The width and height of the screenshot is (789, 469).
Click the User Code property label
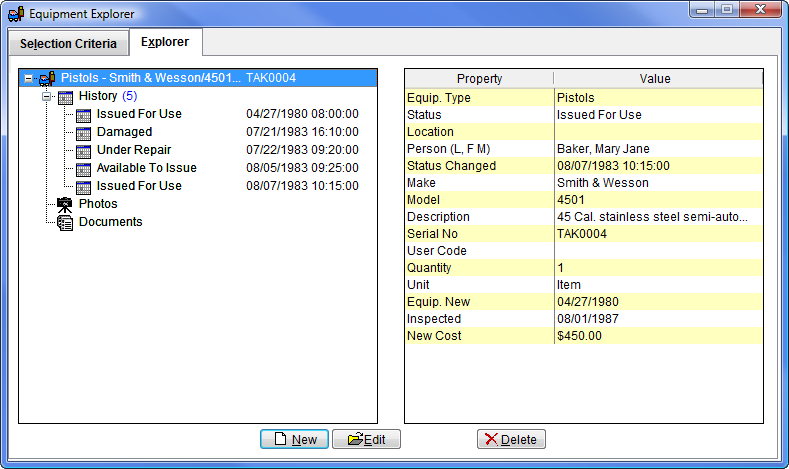(437, 251)
